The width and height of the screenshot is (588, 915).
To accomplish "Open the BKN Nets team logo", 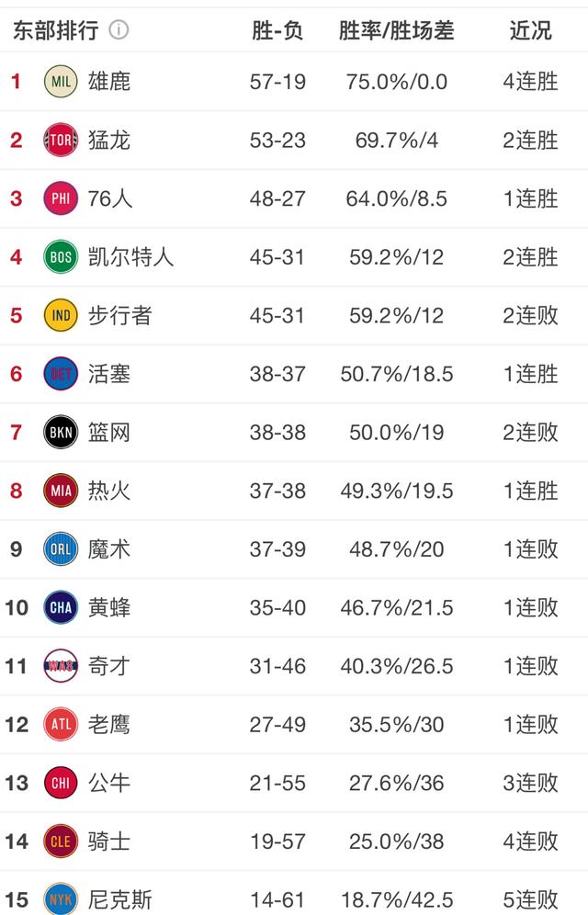I will [x=61, y=432].
